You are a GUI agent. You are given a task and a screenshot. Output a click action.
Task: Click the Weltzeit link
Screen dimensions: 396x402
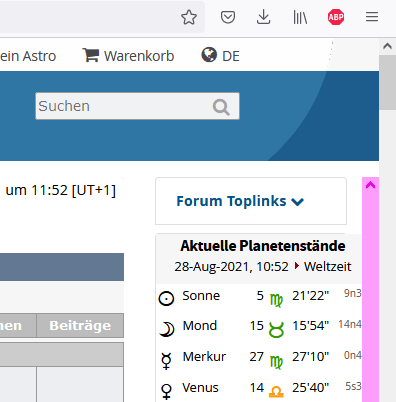[328, 266]
